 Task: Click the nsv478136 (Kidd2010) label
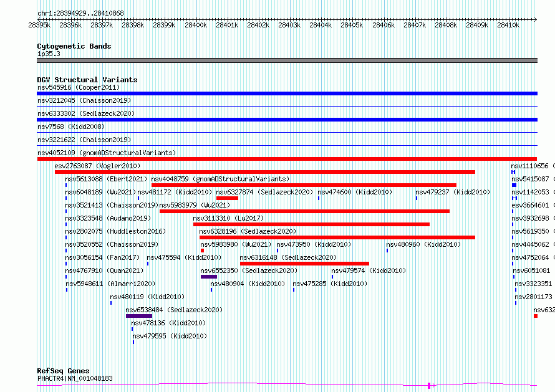pyautogui.click(x=168, y=323)
